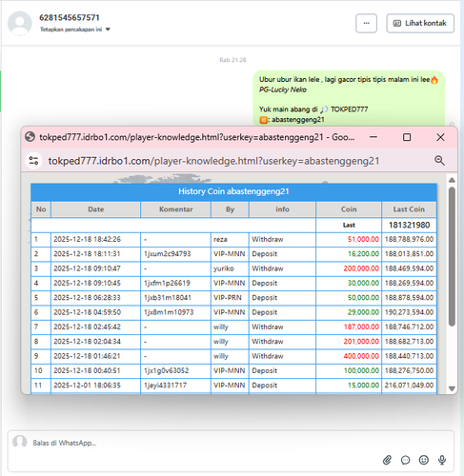
Task: Expand the Tetapkan percakapan ini dropdown
Action: [x=75, y=30]
